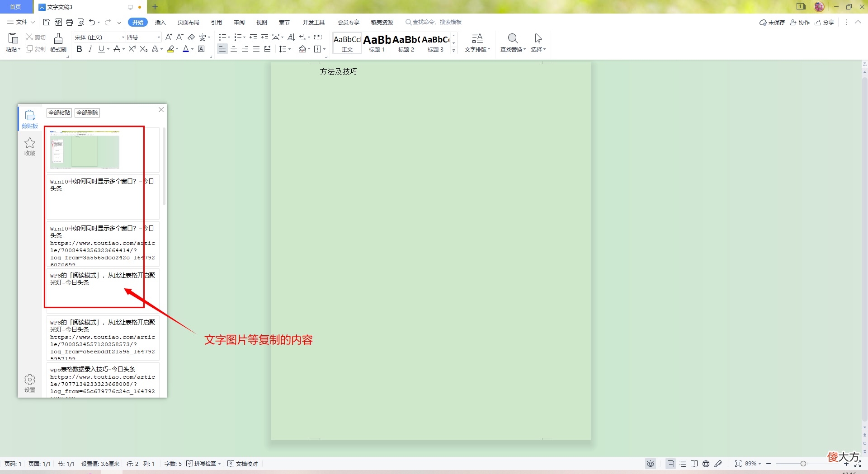Decrease font size with the A- icon
The height and width of the screenshot is (474, 868).
[179, 37]
